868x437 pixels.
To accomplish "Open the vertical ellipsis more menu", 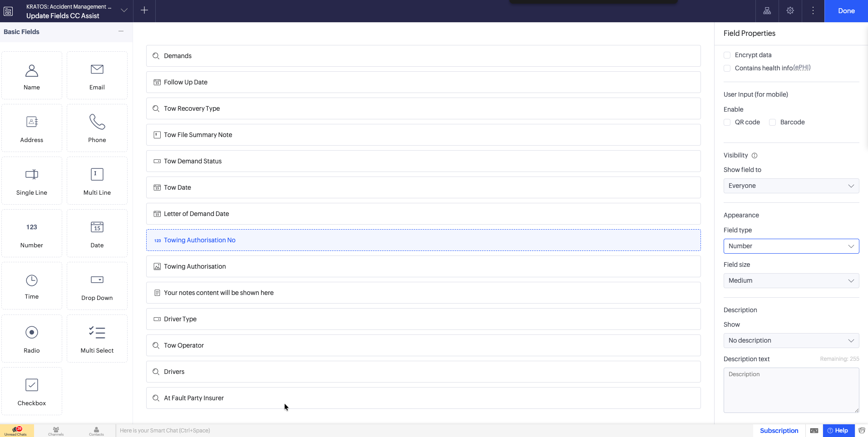I will [813, 11].
